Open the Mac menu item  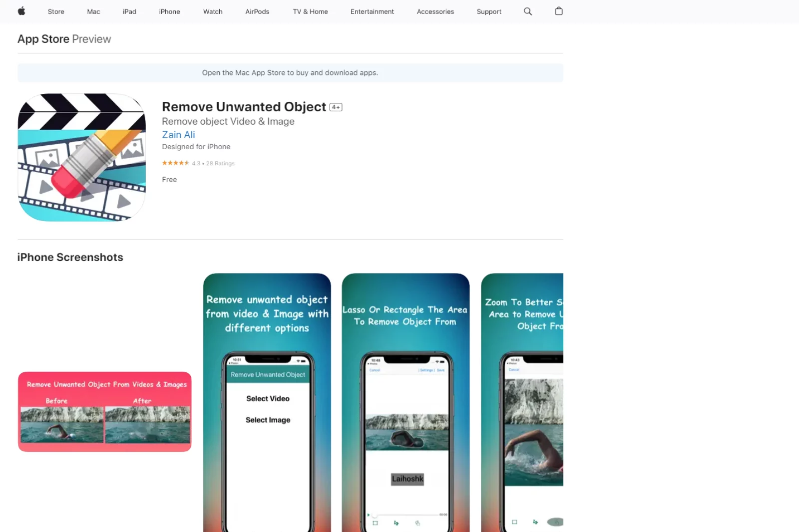click(93, 11)
